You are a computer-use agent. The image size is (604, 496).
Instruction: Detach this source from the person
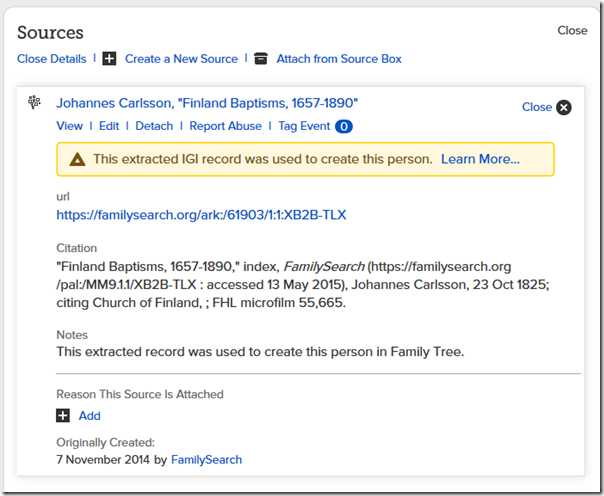pyautogui.click(x=154, y=126)
